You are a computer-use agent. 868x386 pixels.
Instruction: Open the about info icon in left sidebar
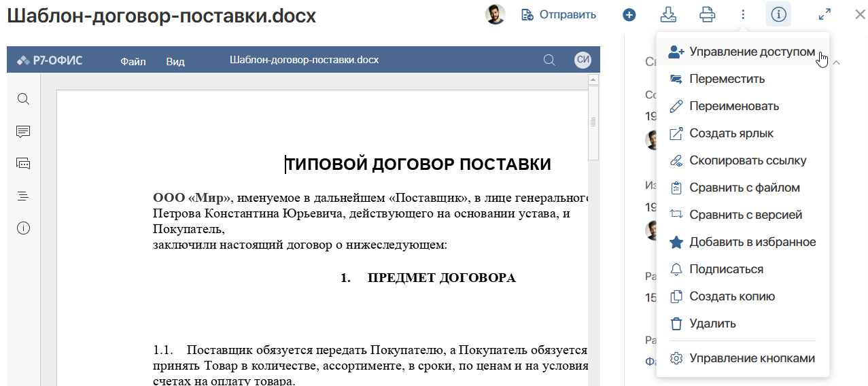[x=23, y=228]
